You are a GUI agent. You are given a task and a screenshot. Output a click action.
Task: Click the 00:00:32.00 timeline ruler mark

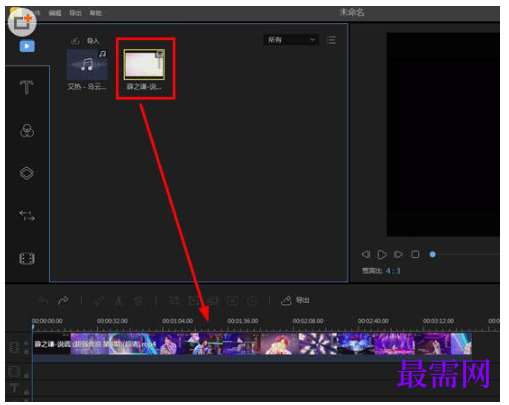pos(112,321)
